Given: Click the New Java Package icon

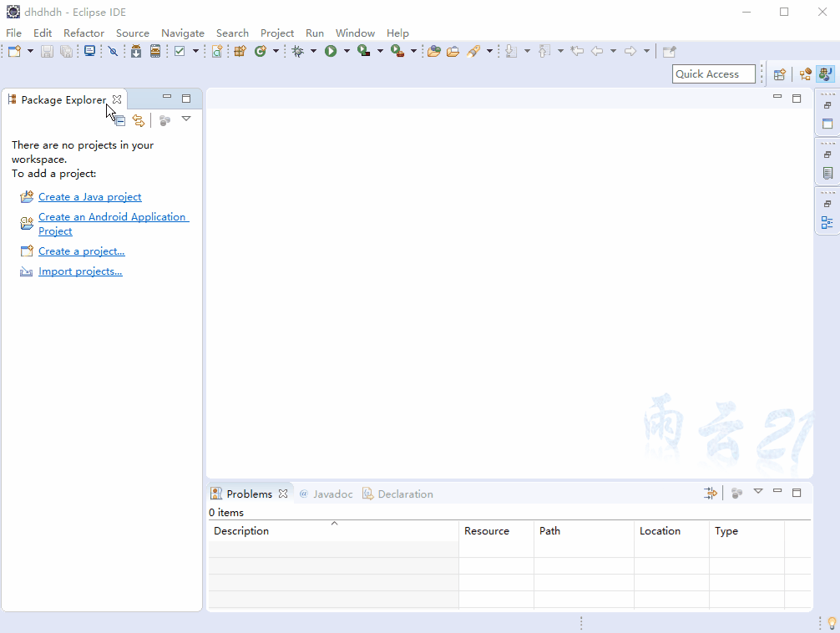Looking at the screenshot, I should click(240, 52).
